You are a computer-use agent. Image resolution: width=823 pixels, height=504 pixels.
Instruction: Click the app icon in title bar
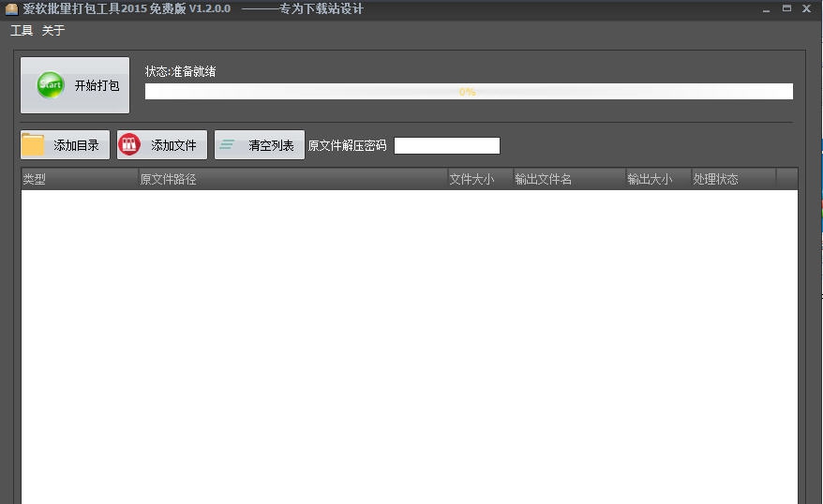pyautogui.click(x=11, y=9)
